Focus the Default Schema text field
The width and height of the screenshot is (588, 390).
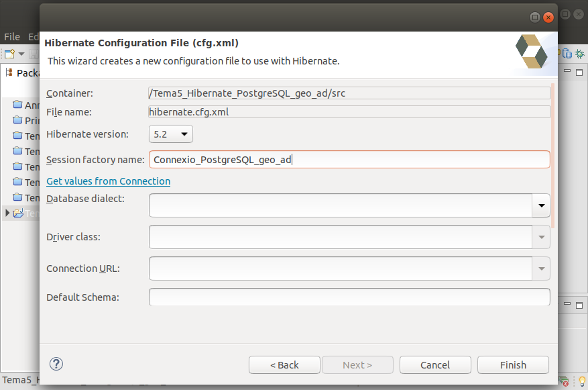(x=349, y=297)
